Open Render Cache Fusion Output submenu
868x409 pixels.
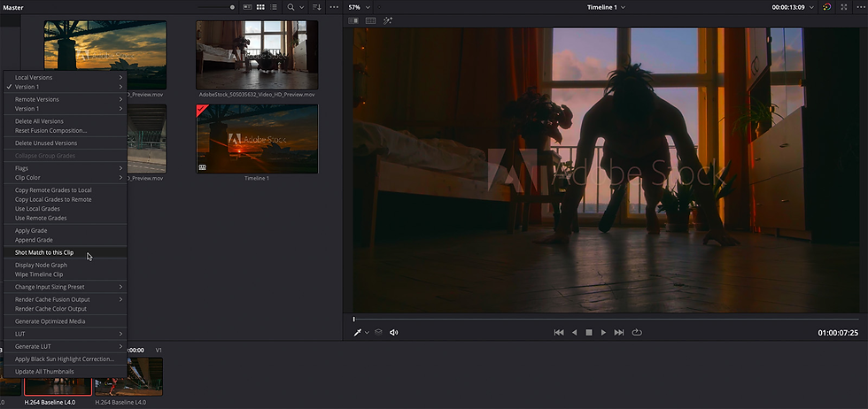pyautogui.click(x=66, y=299)
